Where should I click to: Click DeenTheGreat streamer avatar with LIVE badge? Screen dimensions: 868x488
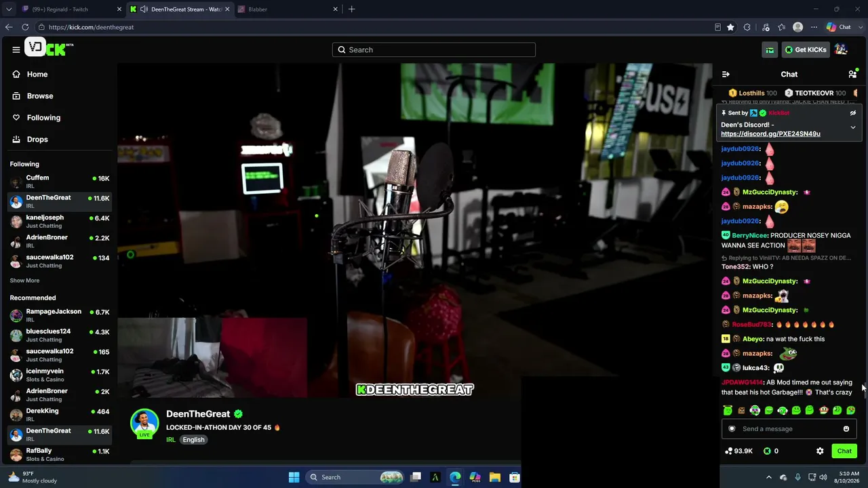click(144, 424)
